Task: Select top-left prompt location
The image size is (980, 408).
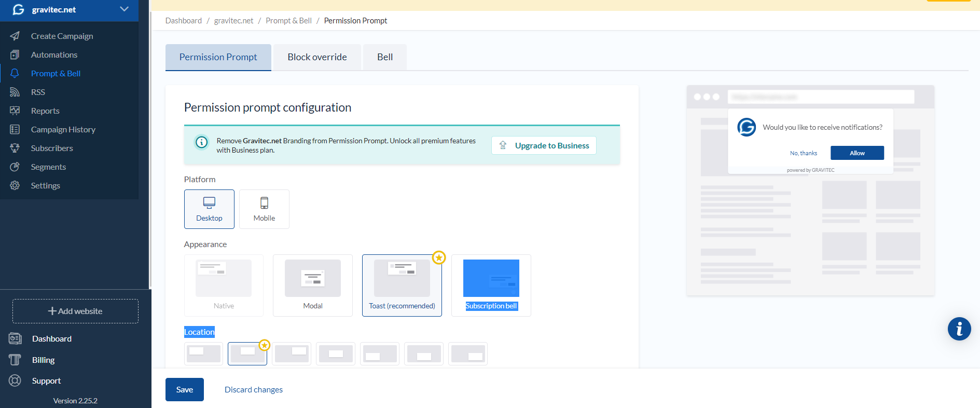Action: point(203,353)
